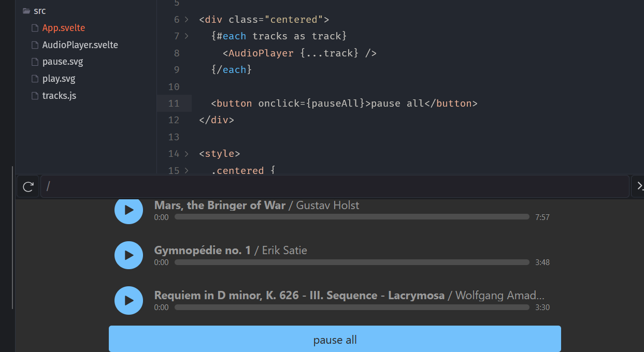
Task: Seek in the Mars track progress bar
Action: (x=351, y=217)
